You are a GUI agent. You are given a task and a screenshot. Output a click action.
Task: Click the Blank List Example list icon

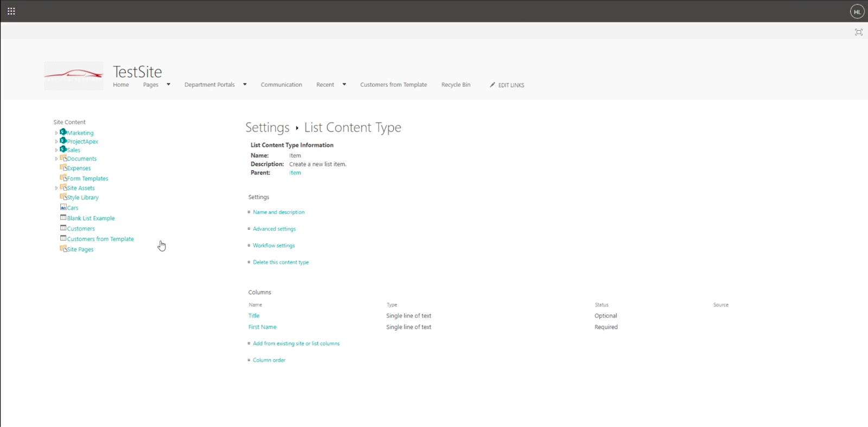63,217
